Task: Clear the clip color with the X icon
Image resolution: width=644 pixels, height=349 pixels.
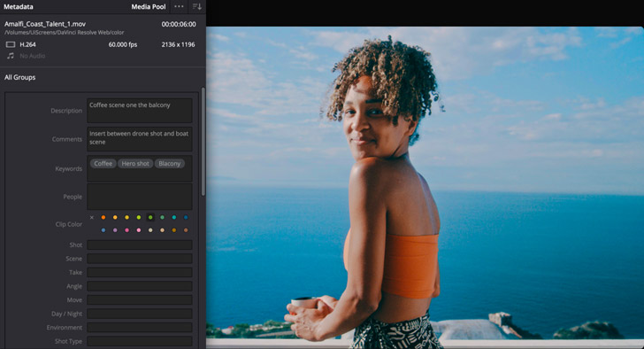Action: [x=92, y=217]
